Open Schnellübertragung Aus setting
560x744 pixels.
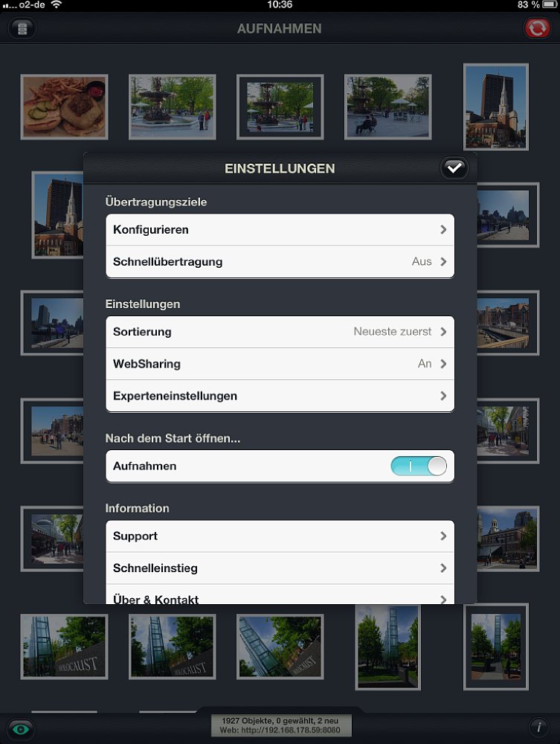coord(280,261)
